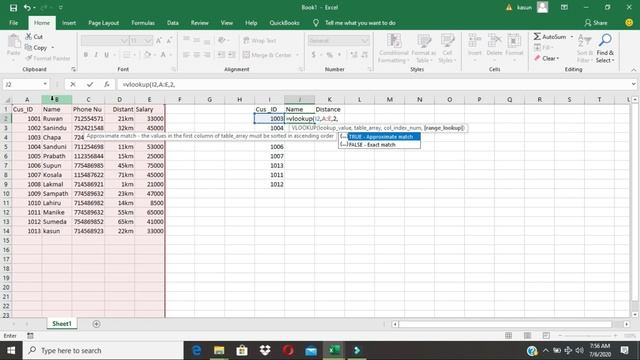Open the font name dropdown
The height and width of the screenshot is (360, 640).
124,40
